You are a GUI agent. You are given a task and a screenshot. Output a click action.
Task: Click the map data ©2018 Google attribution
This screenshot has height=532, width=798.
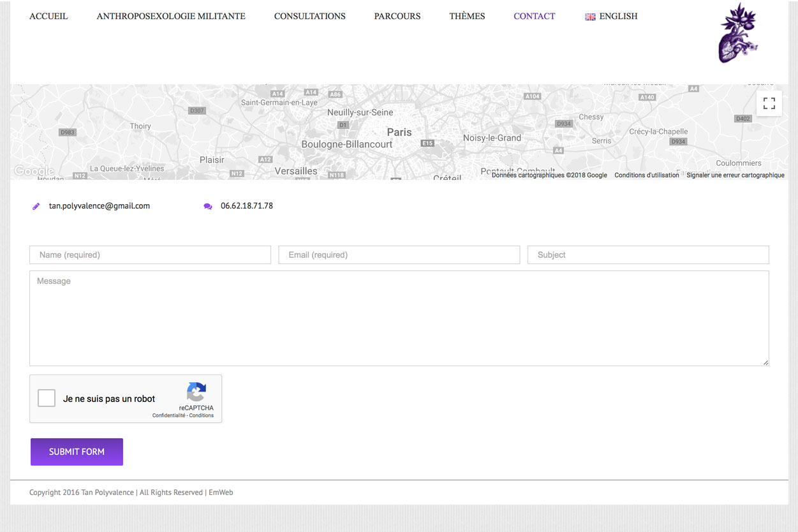[x=549, y=175]
